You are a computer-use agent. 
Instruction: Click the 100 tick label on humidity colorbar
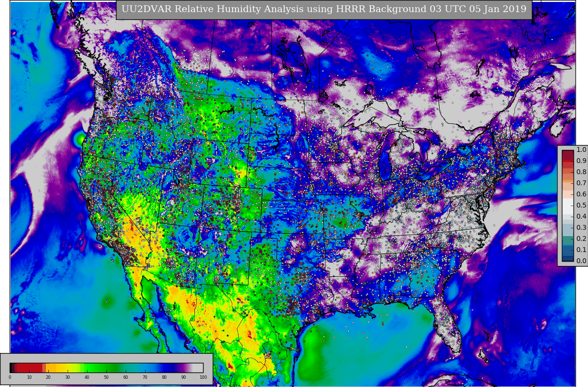(x=203, y=377)
